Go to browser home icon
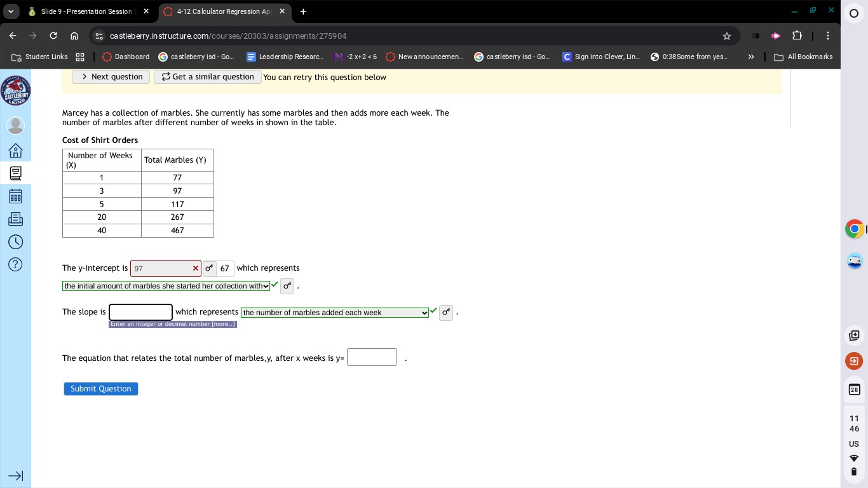This screenshot has width=868, height=488. 74,36
